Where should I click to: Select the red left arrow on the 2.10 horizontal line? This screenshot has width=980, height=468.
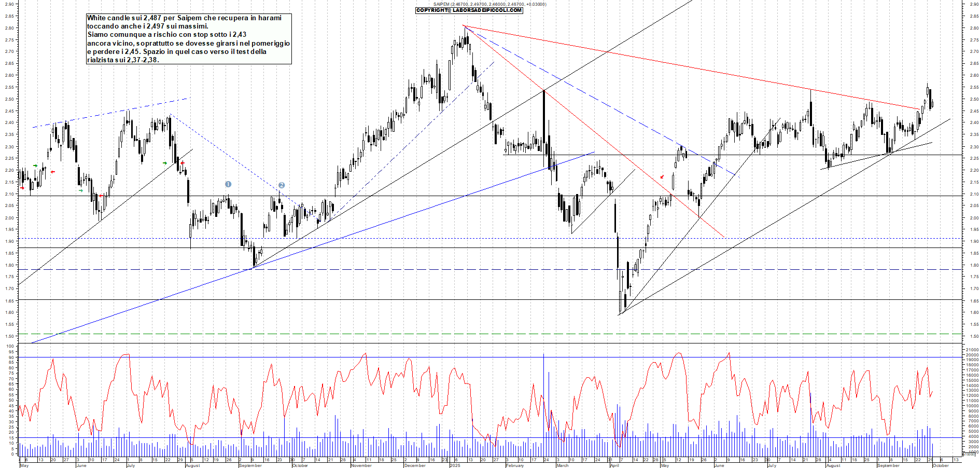pos(101,196)
